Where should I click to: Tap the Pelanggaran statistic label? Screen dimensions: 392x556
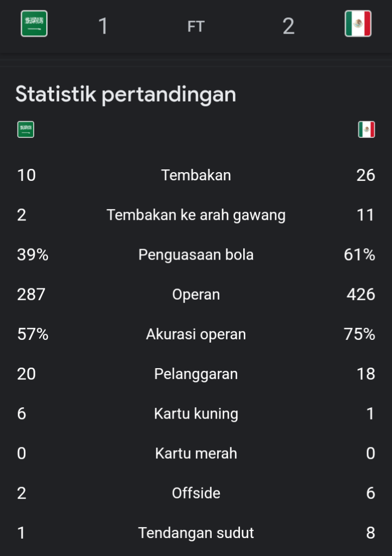196,374
